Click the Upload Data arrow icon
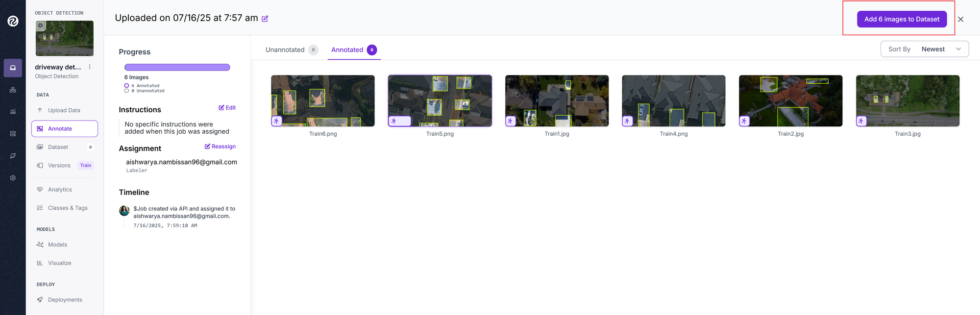This screenshot has width=980, height=315. [40, 110]
